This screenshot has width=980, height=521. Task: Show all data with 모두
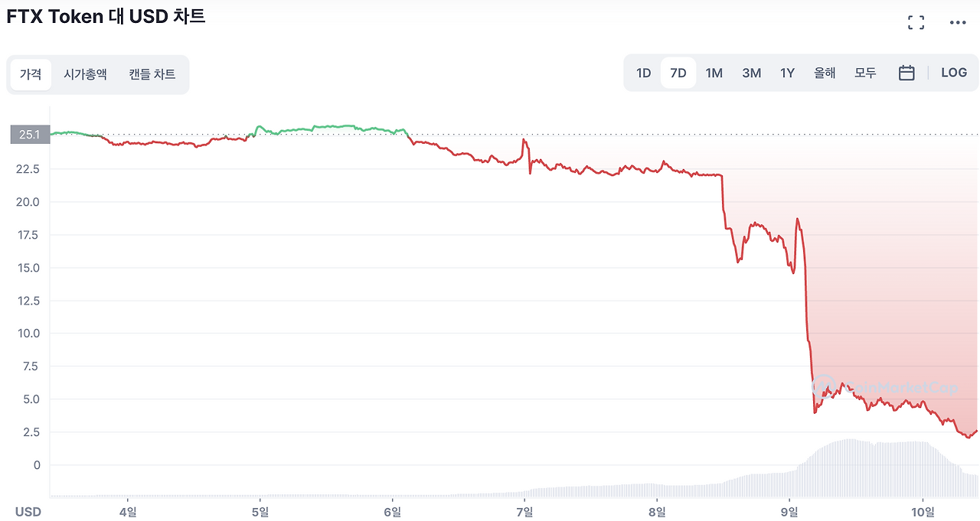(865, 73)
